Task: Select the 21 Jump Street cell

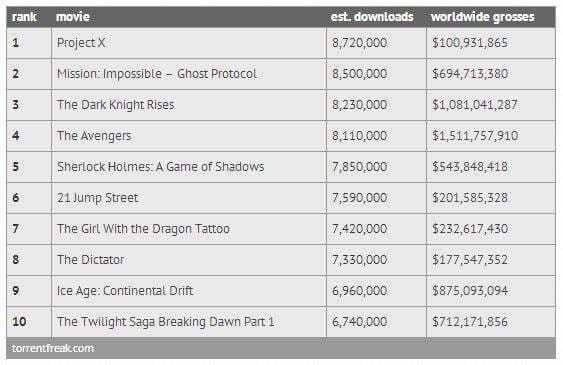Action: point(189,198)
